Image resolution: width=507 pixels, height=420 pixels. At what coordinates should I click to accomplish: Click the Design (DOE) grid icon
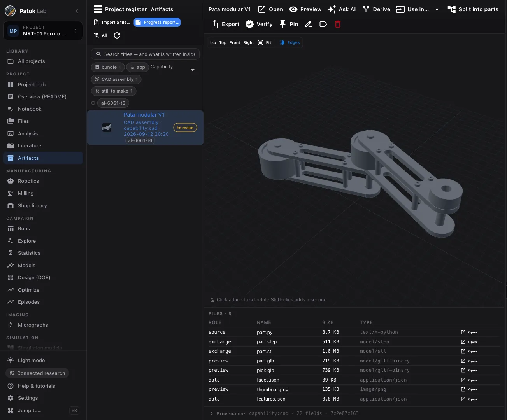point(11,278)
